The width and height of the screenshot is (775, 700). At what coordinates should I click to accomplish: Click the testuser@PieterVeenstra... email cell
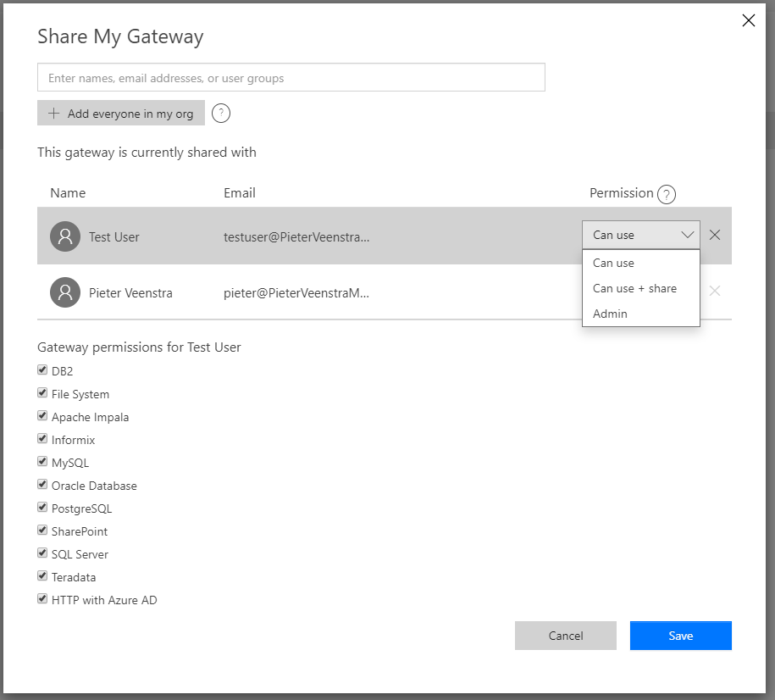(296, 237)
